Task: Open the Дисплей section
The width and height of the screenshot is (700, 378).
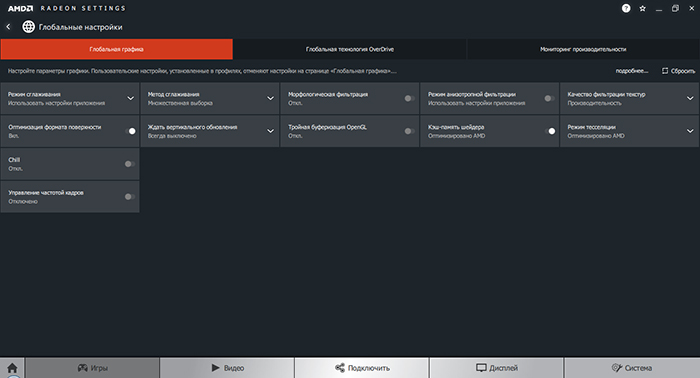Action: pyautogui.click(x=496, y=368)
